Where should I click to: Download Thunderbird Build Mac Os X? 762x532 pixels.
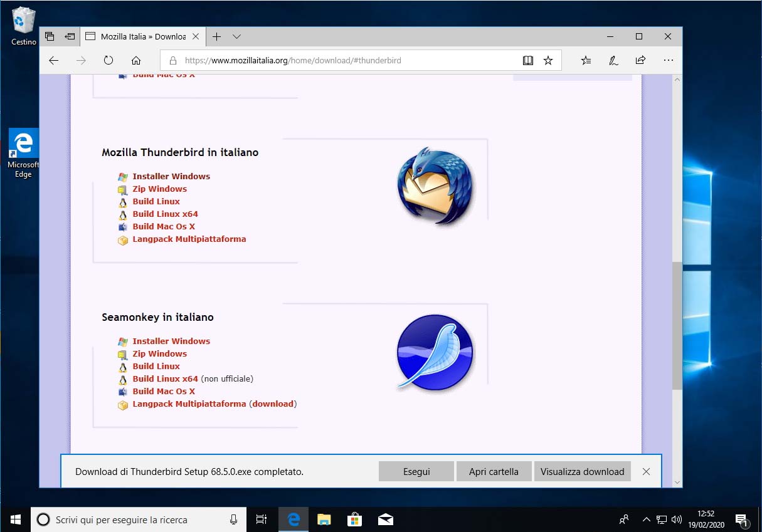click(164, 226)
